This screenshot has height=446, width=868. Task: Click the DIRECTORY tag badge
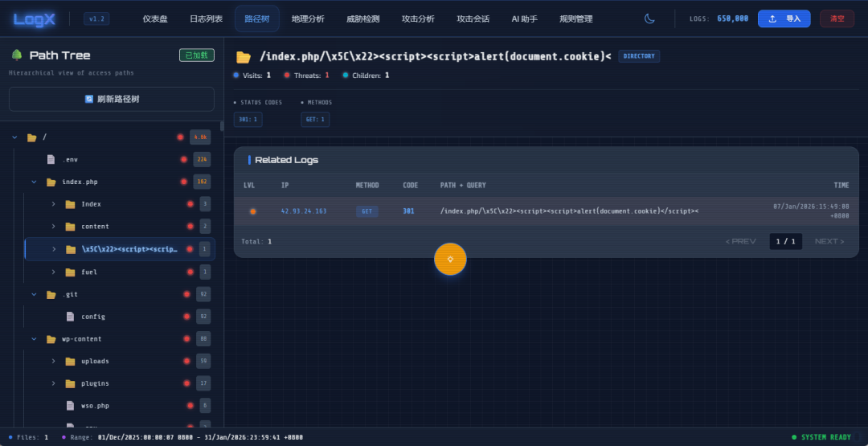pyautogui.click(x=639, y=56)
